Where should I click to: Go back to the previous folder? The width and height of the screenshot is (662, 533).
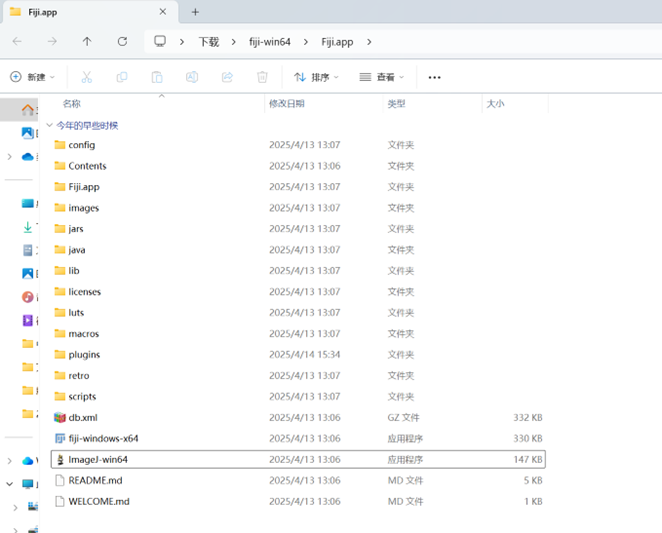click(x=17, y=41)
